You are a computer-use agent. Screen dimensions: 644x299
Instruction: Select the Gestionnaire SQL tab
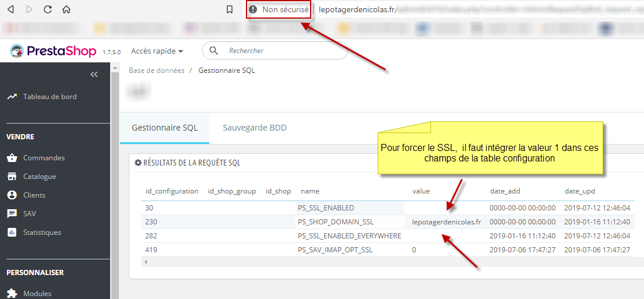(x=165, y=128)
